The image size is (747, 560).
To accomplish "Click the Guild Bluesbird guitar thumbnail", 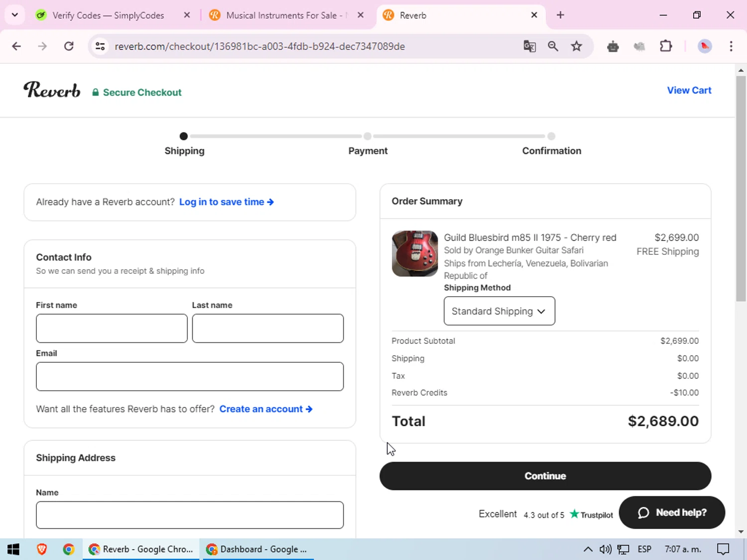I will [x=415, y=253].
